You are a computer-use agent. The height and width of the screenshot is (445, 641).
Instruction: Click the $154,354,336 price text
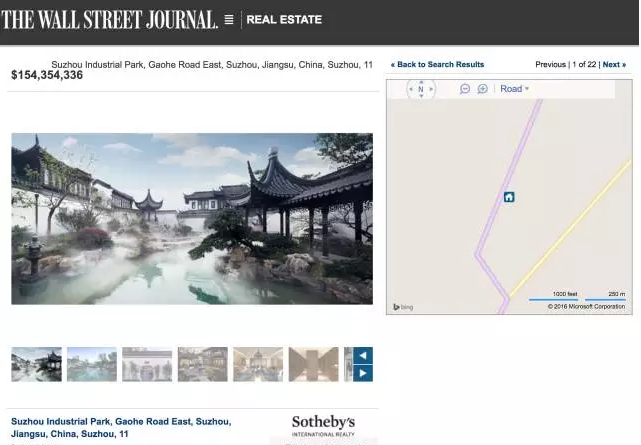(x=47, y=75)
